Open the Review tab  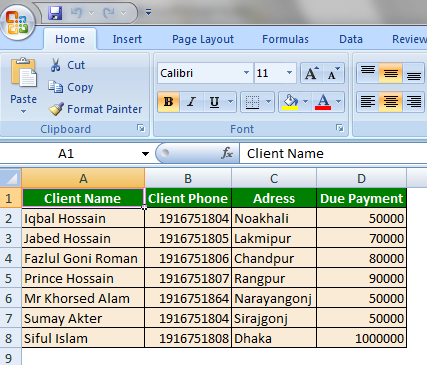tap(409, 39)
